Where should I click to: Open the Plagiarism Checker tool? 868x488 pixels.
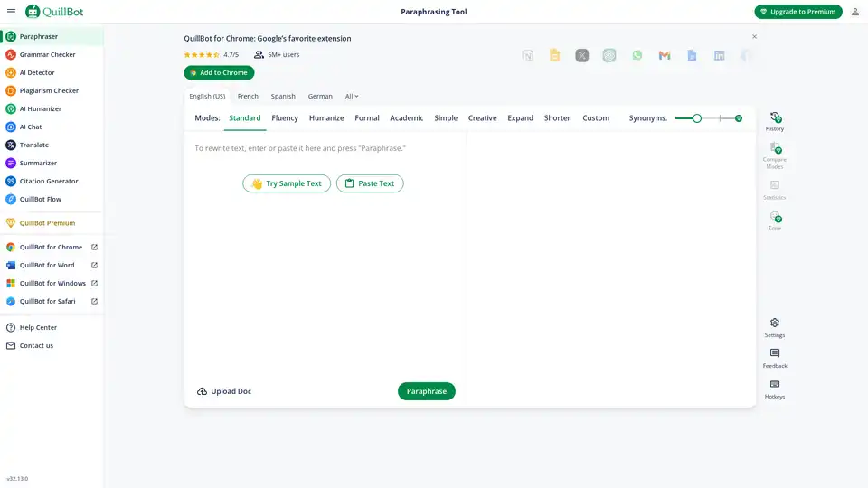click(49, 90)
